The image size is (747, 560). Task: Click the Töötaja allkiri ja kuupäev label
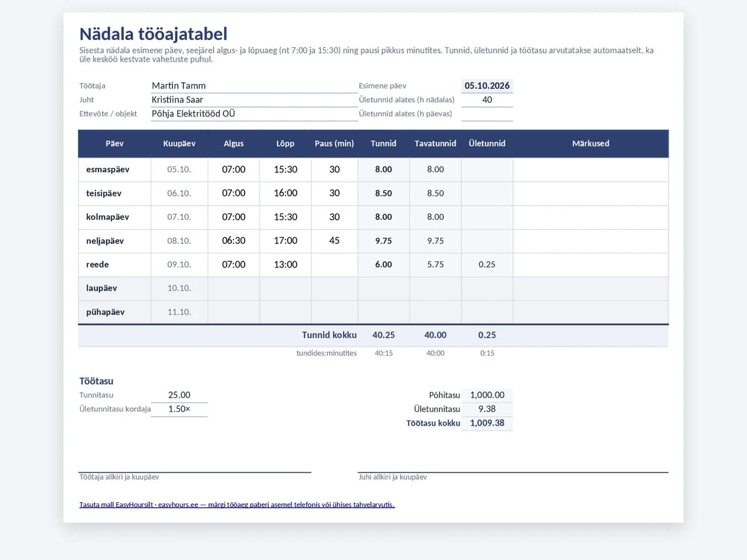point(119,477)
